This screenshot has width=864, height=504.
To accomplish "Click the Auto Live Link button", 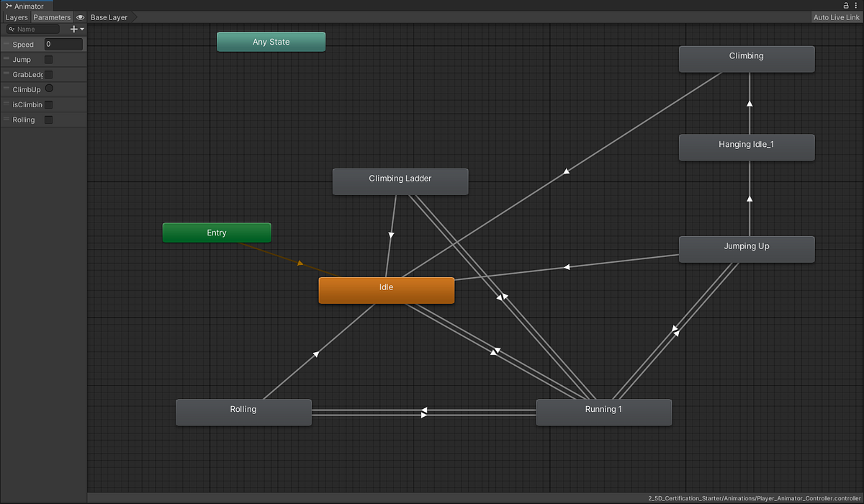I will pyautogui.click(x=837, y=17).
